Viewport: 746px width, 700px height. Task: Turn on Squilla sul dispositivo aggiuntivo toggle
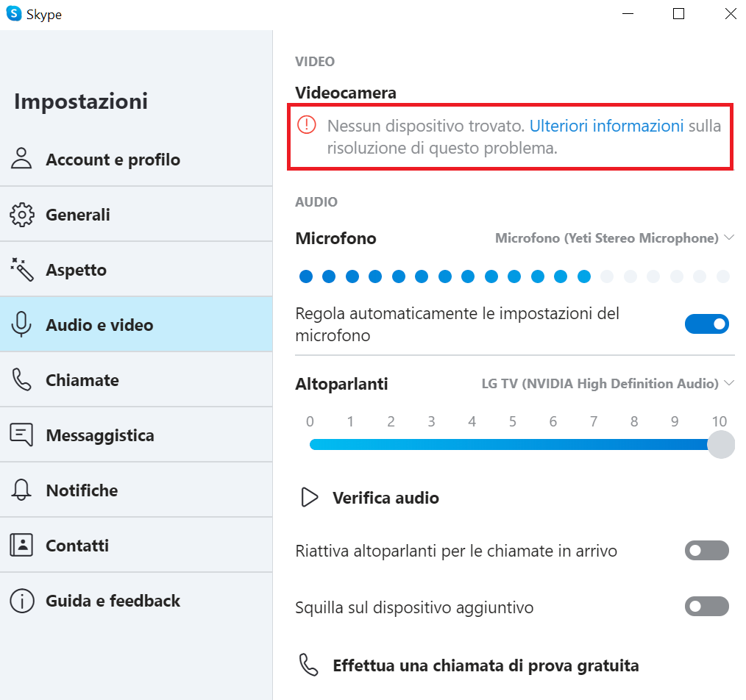click(706, 607)
